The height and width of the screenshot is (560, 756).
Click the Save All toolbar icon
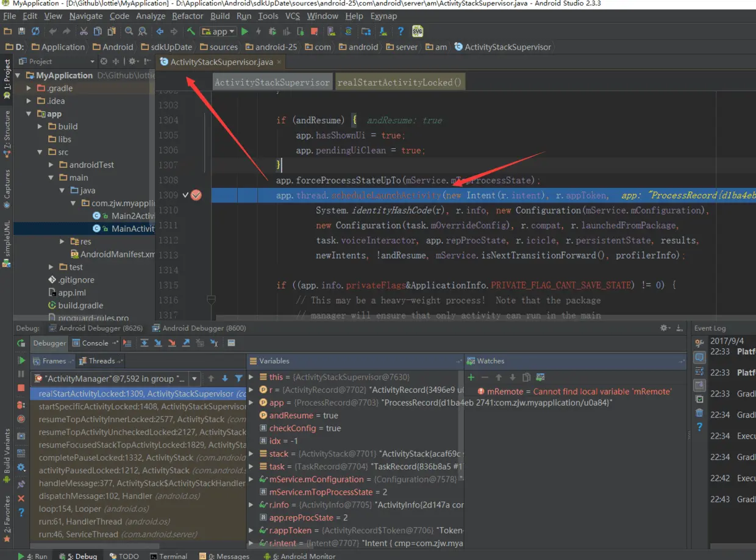click(22, 32)
